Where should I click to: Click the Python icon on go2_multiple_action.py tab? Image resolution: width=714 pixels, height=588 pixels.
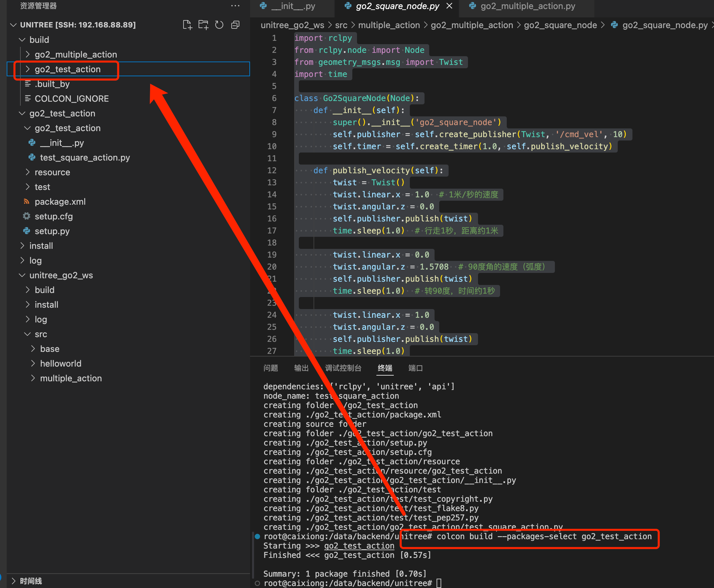point(473,6)
